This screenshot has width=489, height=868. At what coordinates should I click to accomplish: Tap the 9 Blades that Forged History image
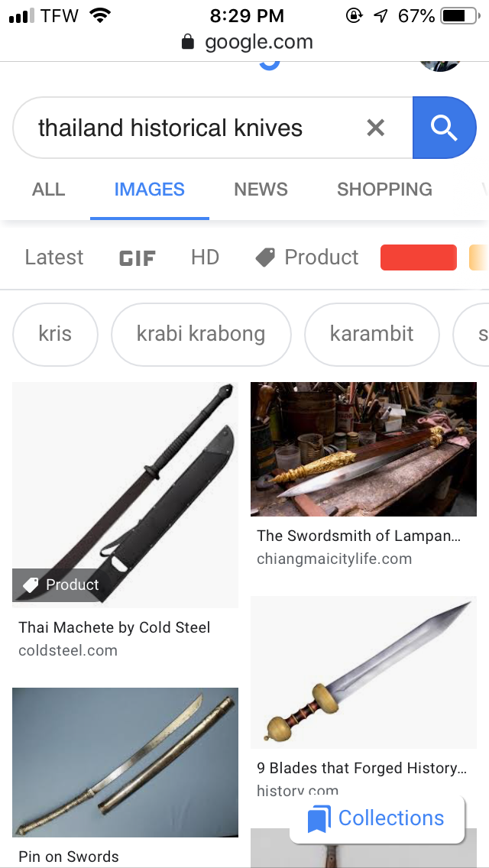(x=363, y=672)
